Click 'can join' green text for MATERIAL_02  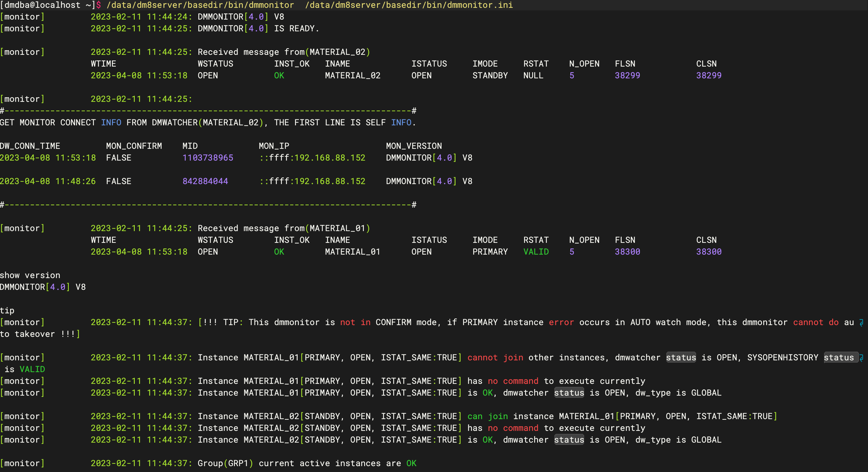(488, 417)
